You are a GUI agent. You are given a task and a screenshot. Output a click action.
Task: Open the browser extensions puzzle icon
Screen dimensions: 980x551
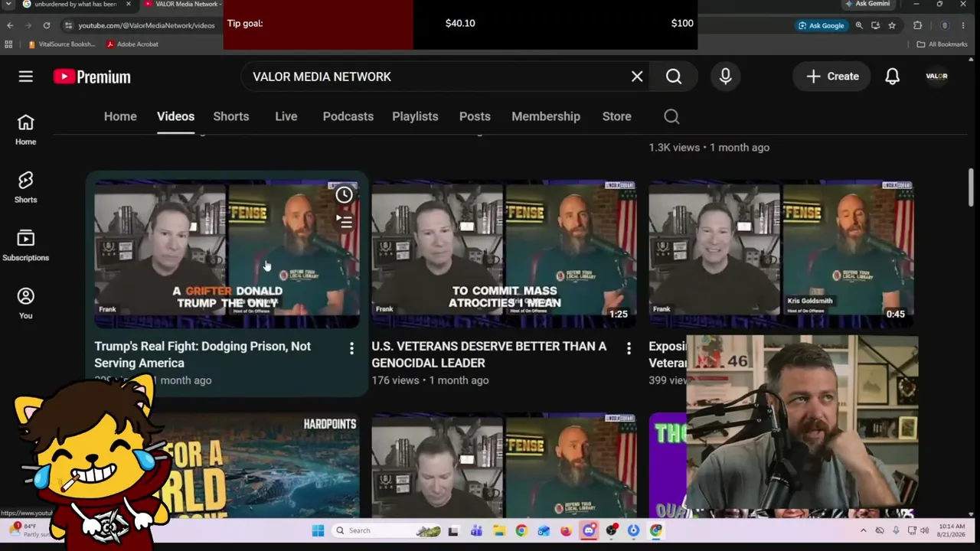(x=918, y=25)
